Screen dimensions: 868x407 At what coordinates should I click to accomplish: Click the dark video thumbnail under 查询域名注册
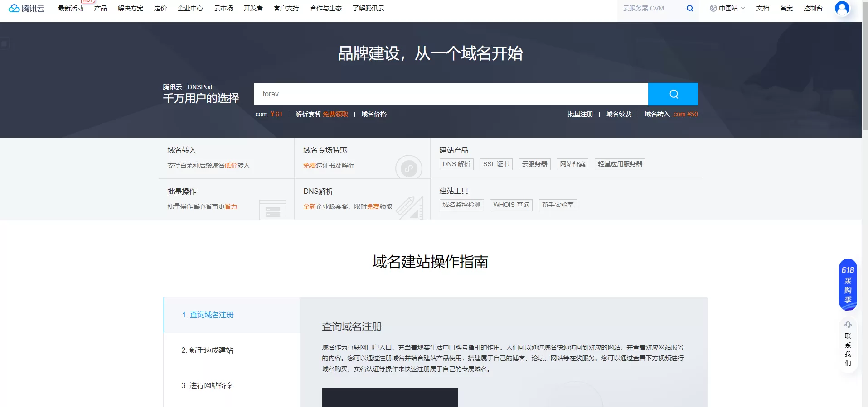pos(390,397)
